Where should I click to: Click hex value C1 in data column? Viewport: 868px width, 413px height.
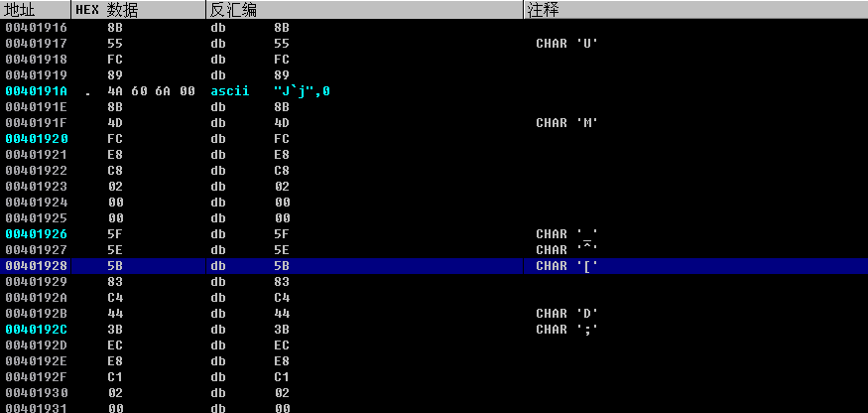pos(115,377)
